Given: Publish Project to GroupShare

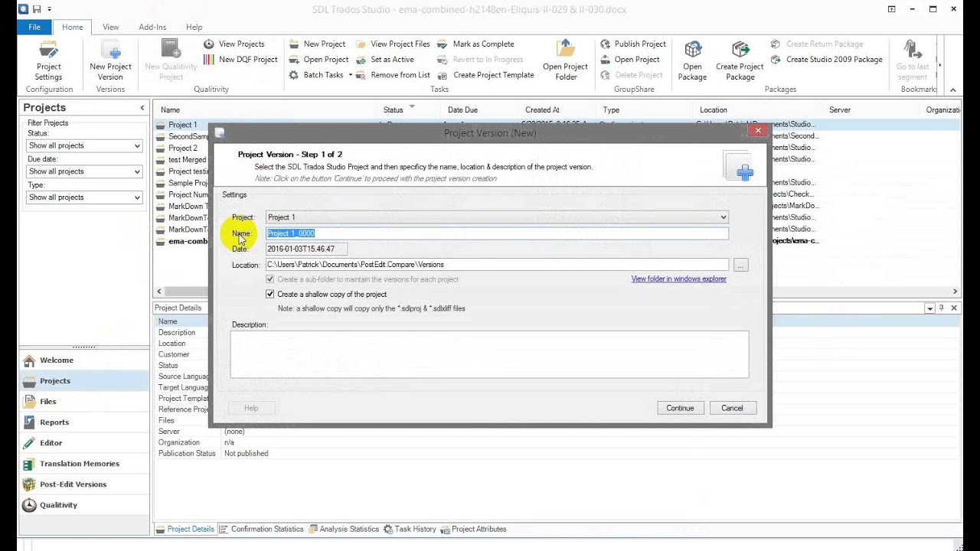Looking at the screenshot, I should coord(632,44).
